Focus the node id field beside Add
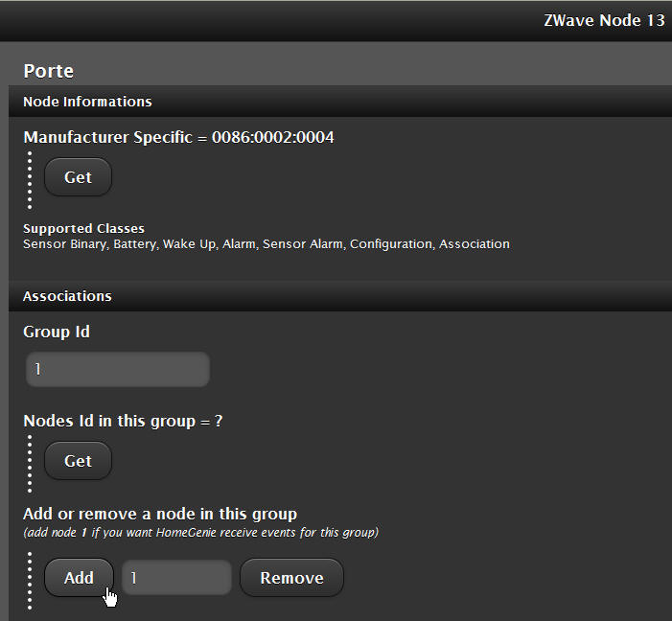The height and width of the screenshot is (621, 672). coord(177,578)
